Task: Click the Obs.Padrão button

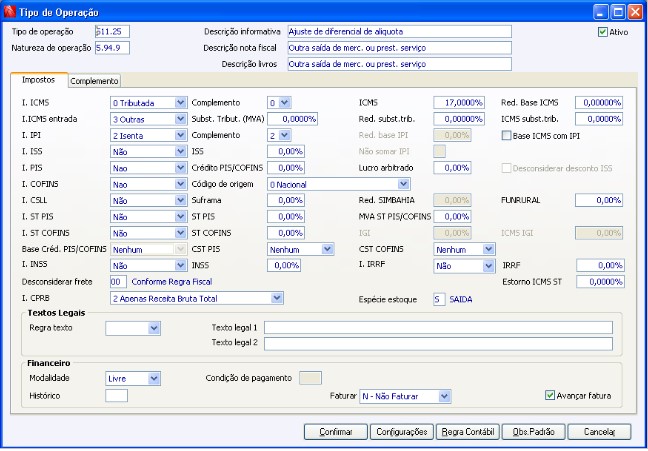Action: point(534,432)
